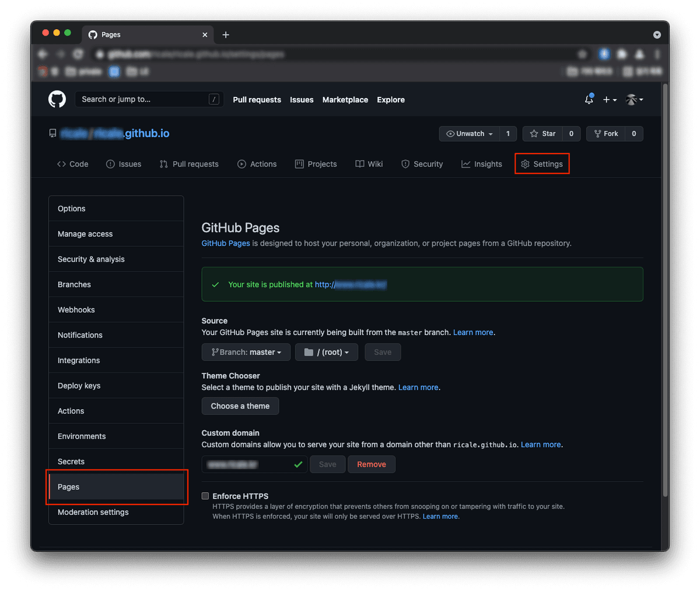Image resolution: width=700 pixels, height=592 pixels.
Task: Click the Save button in Source section
Action: pyautogui.click(x=383, y=352)
